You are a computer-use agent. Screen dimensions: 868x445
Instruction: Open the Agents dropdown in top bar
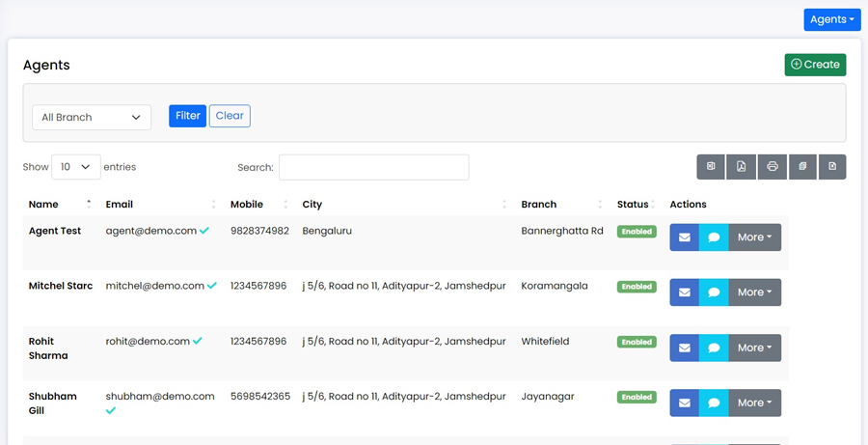click(832, 19)
